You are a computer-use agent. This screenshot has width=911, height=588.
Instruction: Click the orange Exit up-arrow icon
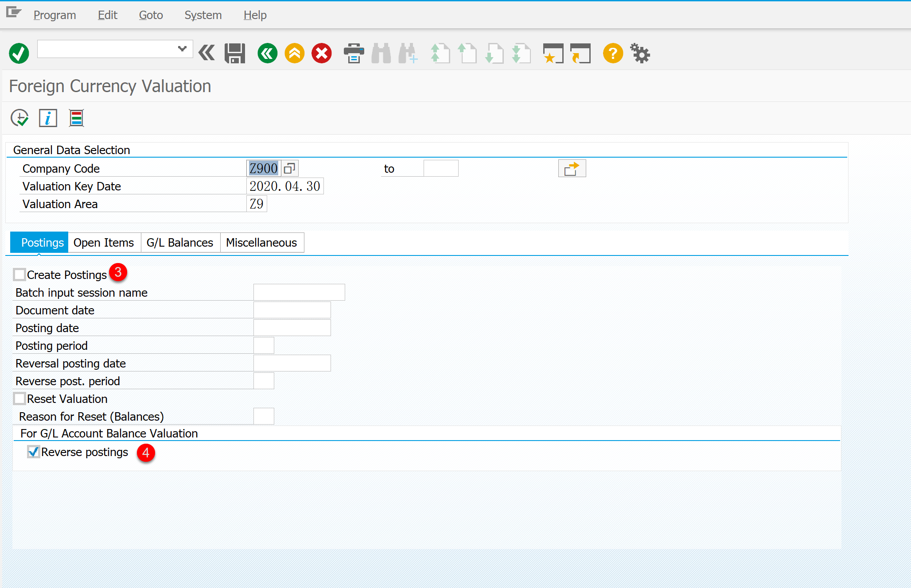click(x=295, y=54)
